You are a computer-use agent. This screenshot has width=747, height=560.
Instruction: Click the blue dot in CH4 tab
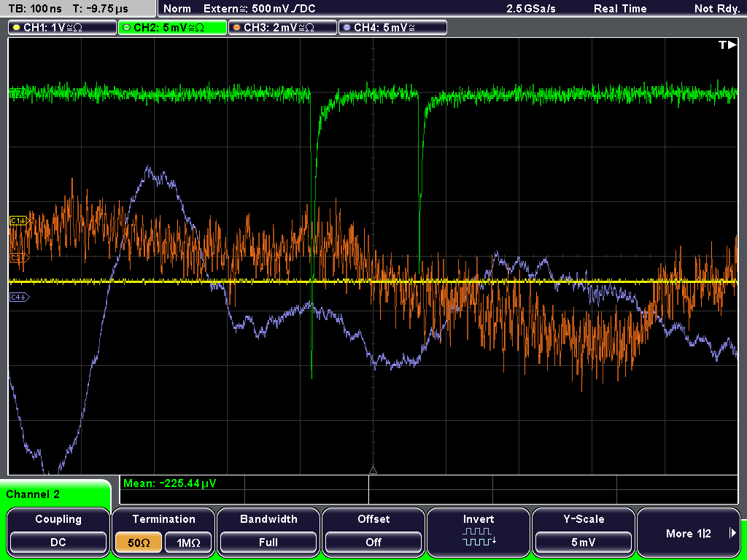(347, 28)
